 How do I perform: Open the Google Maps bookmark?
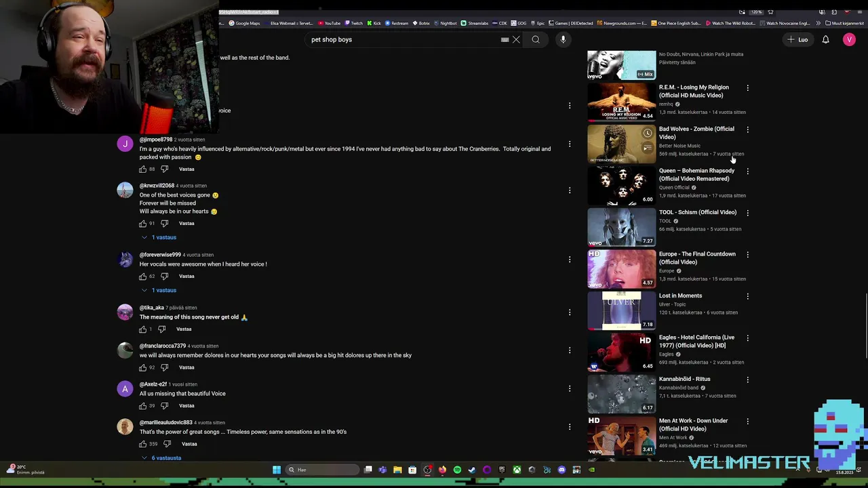[x=244, y=23]
